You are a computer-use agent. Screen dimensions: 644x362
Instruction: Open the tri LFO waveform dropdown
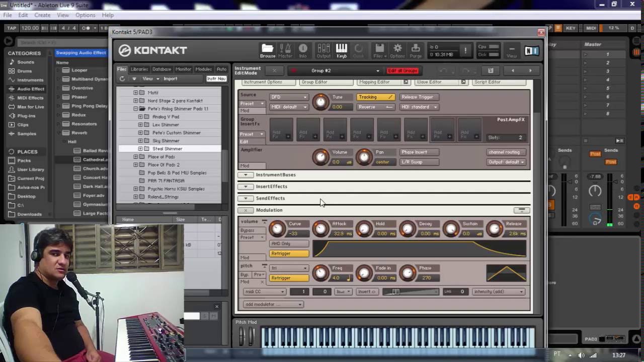289,268
